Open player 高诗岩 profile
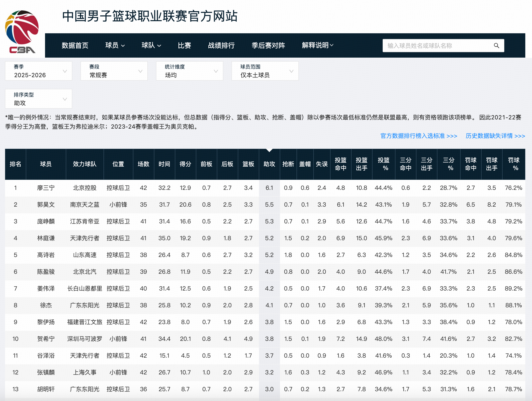This screenshot has width=532, height=401. (x=46, y=255)
